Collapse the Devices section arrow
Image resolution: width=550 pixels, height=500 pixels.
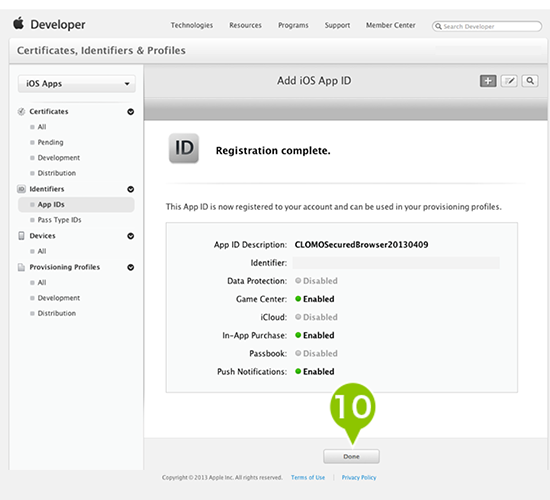pyautogui.click(x=130, y=236)
